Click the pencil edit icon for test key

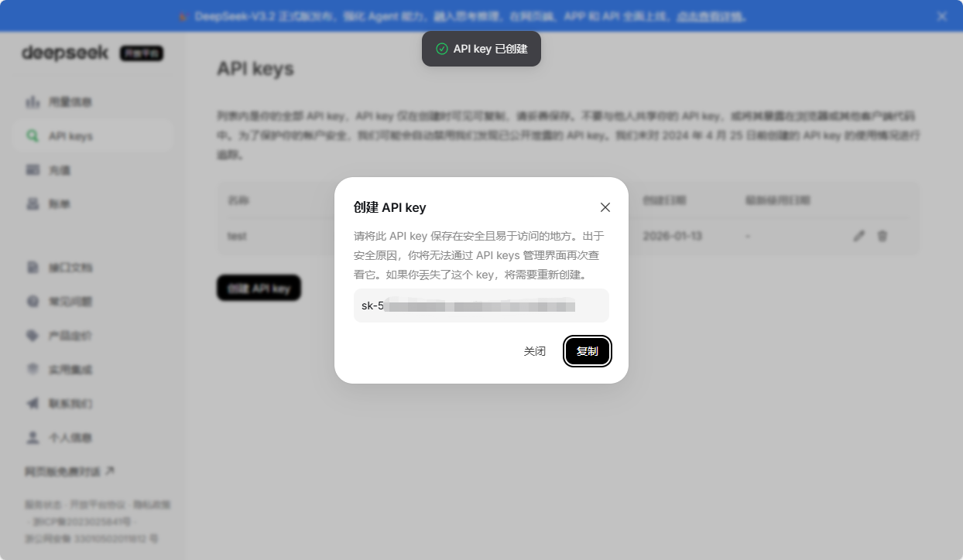[858, 236]
